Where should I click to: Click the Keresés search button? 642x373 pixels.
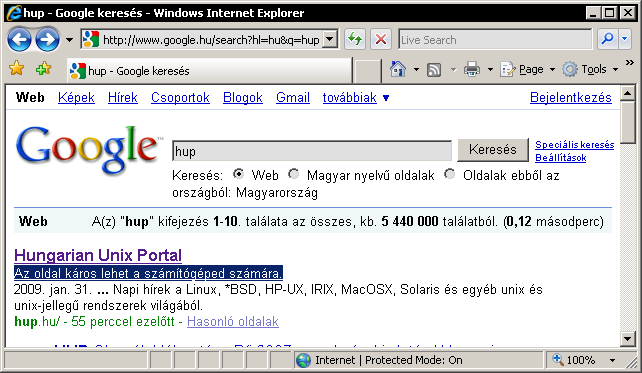[493, 149]
